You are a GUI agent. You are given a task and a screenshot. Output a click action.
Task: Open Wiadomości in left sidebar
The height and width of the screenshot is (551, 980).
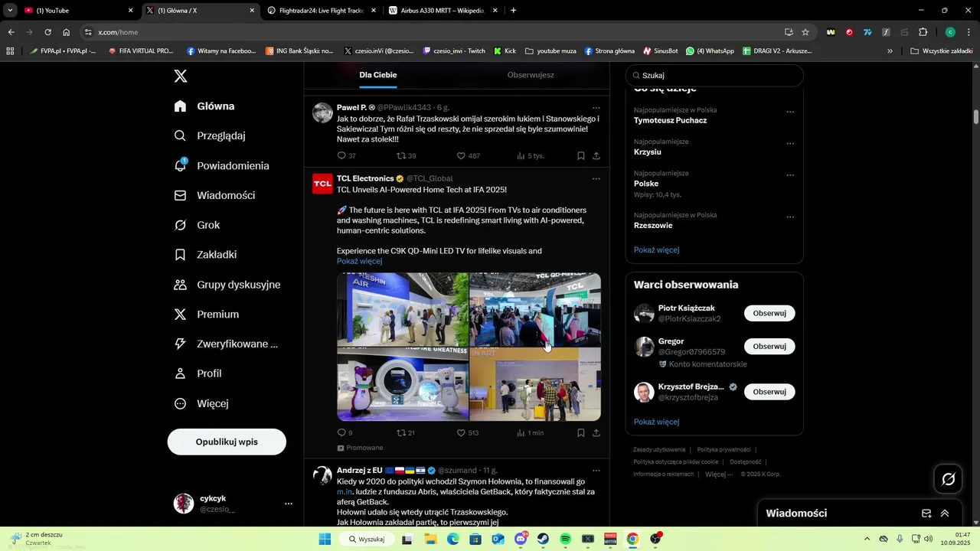pyautogui.click(x=215, y=195)
